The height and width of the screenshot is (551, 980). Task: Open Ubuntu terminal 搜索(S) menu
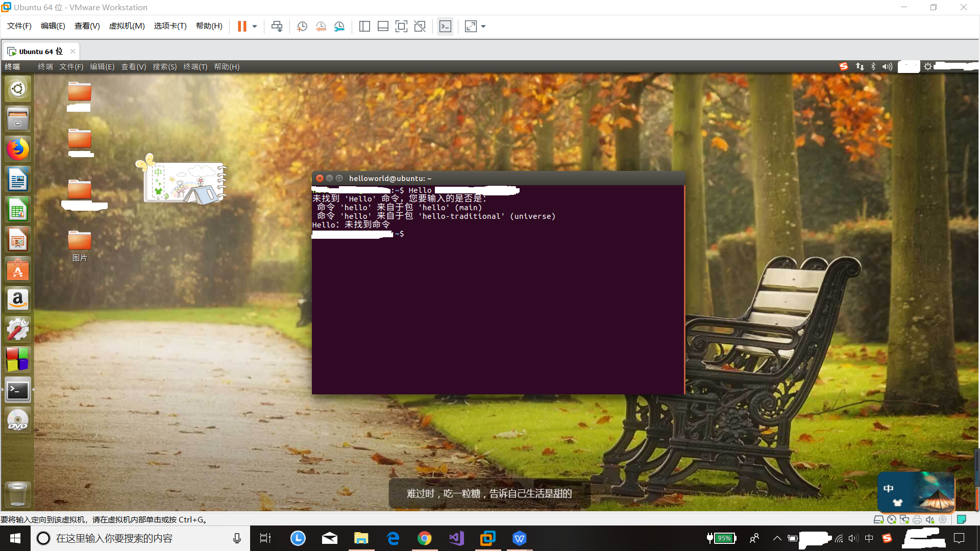point(165,67)
